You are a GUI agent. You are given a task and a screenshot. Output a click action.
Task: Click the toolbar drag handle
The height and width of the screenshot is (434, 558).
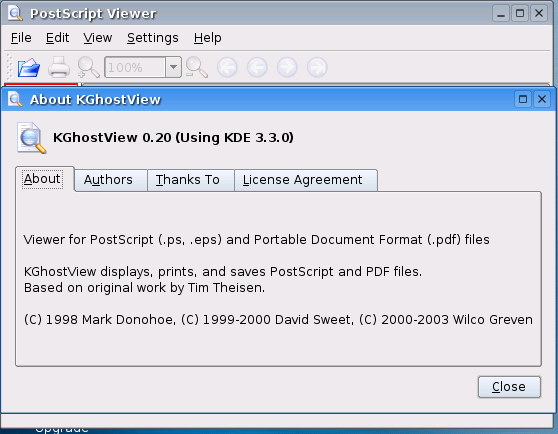pyautogui.click(x=10, y=67)
